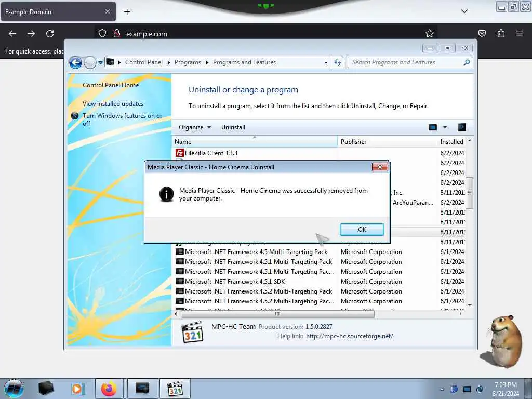Click shield icon beside Windows features link
This screenshot has width=532, height=399.
(x=75, y=116)
